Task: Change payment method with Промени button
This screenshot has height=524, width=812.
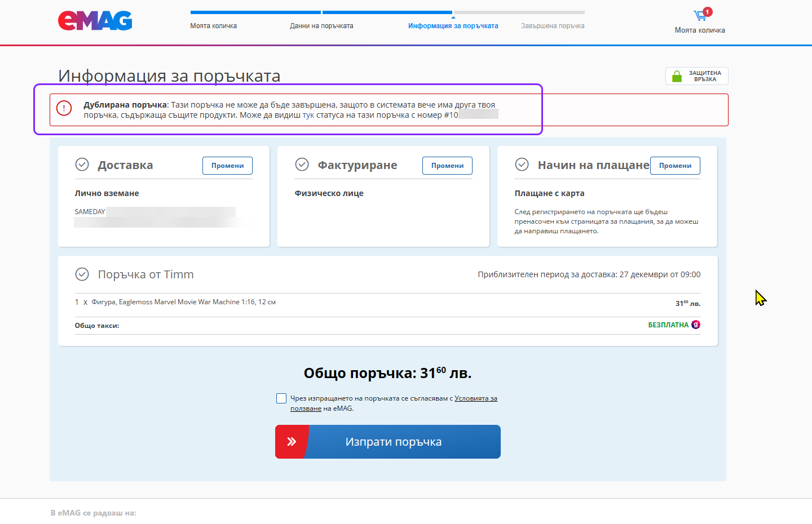Action: (675, 166)
